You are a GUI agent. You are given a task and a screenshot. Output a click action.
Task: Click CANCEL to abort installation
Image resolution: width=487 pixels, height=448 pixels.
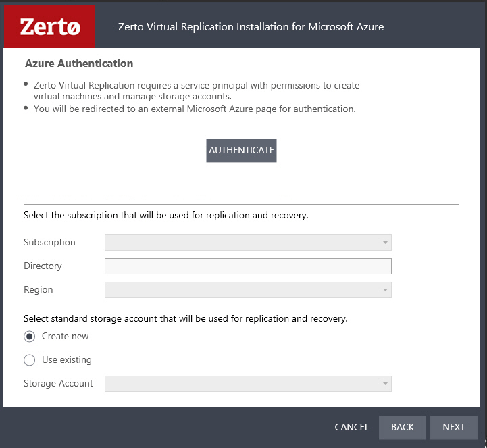coord(352,427)
